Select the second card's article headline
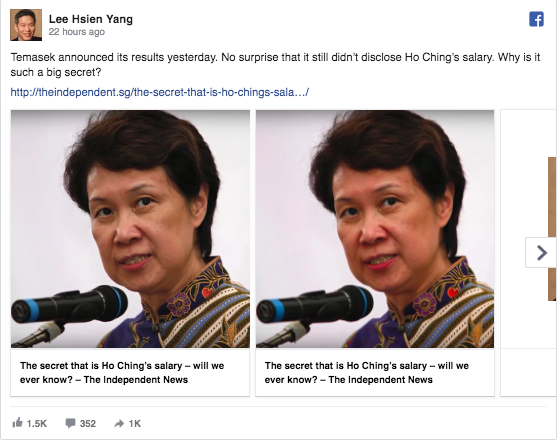Viewport: 557px width, 441px height. tap(367, 372)
